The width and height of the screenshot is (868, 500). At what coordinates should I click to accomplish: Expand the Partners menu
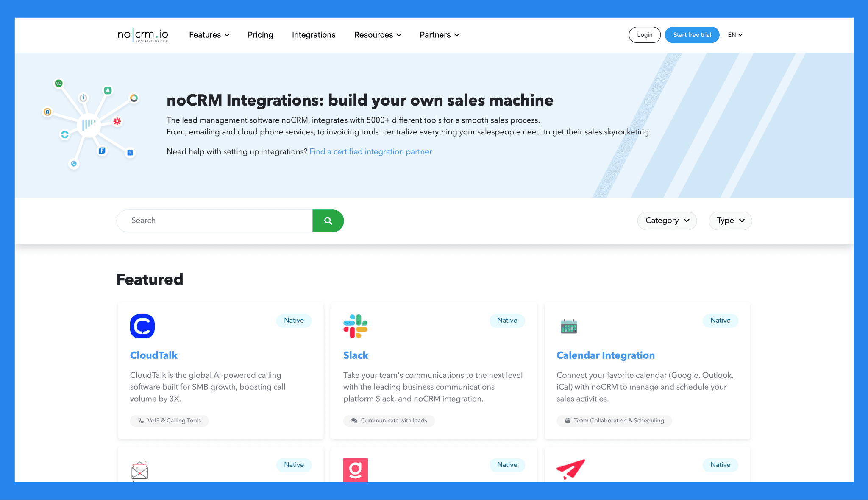pyautogui.click(x=440, y=35)
